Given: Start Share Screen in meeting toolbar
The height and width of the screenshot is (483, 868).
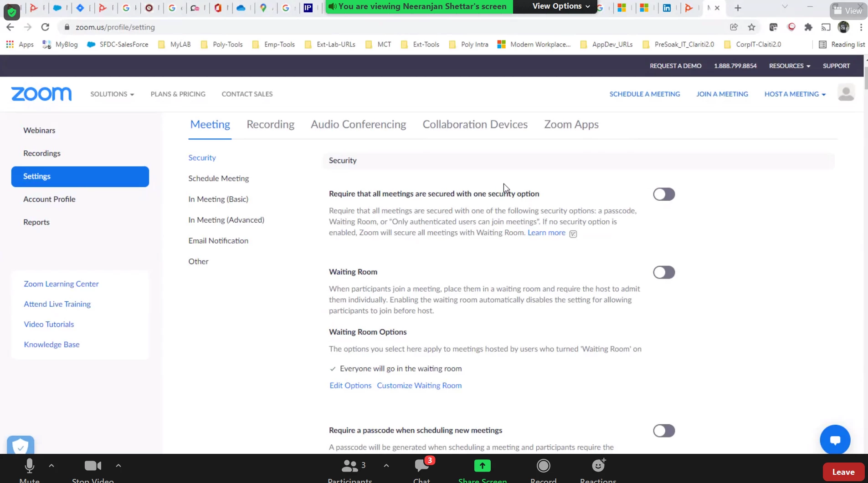Looking at the screenshot, I should [483, 471].
